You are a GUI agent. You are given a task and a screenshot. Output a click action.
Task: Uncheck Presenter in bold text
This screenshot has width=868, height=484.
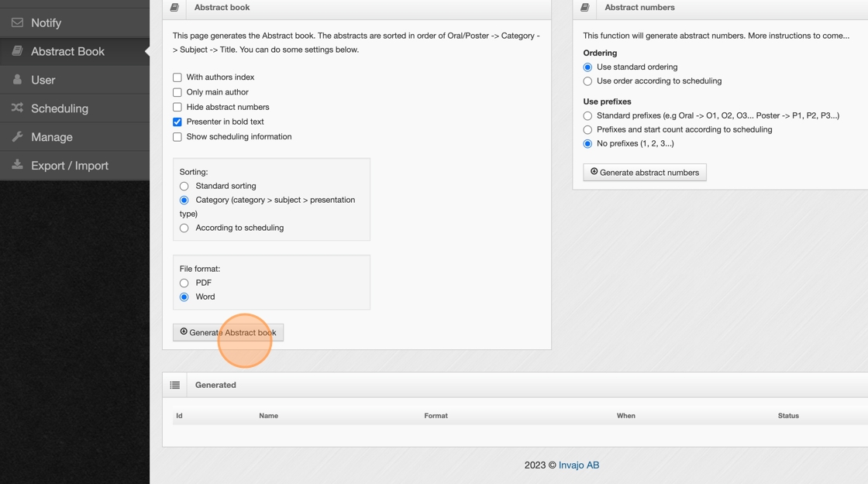tap(177, 122)
